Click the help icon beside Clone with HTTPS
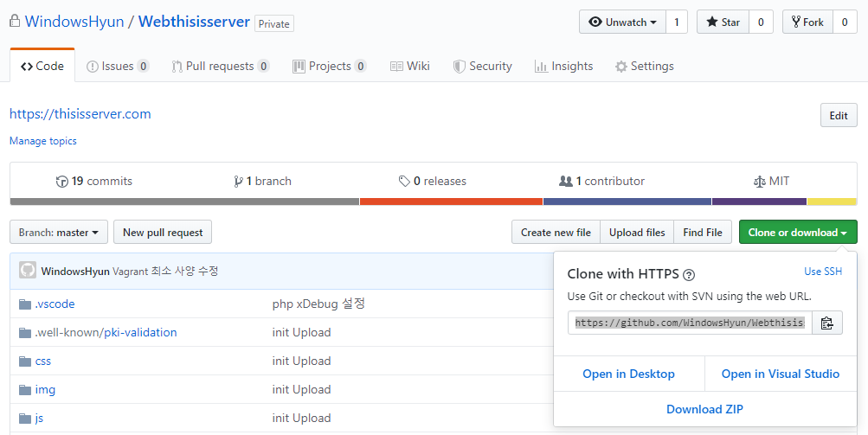The image size is (868, 435). point(689,274)
